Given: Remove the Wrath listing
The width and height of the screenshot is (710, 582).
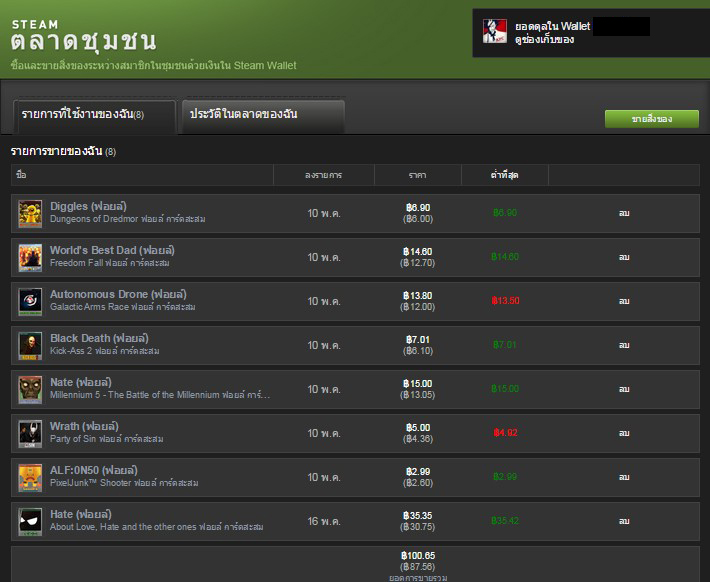Looking at the screenshot, I should tap(624, 433).
